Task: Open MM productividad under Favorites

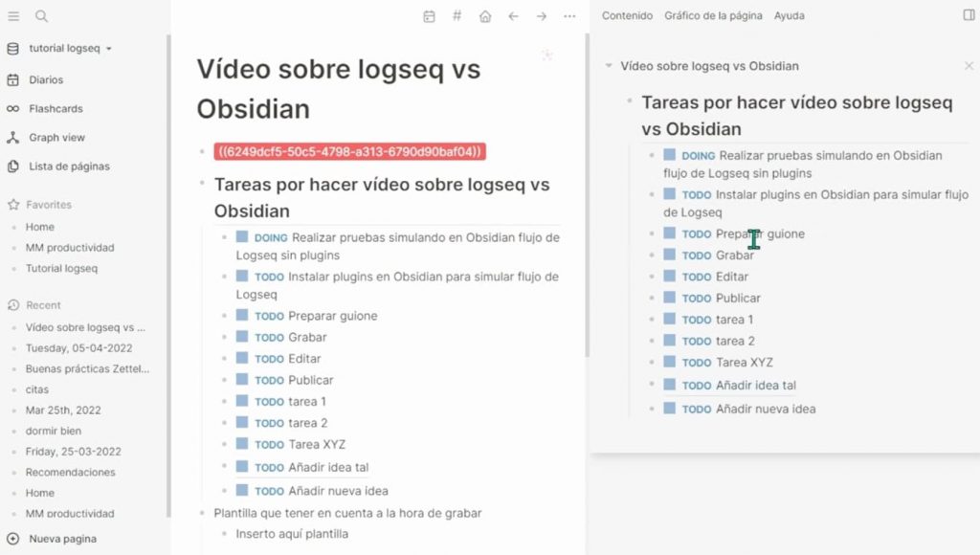Action: pyautogui.click(x=70, y=248)
